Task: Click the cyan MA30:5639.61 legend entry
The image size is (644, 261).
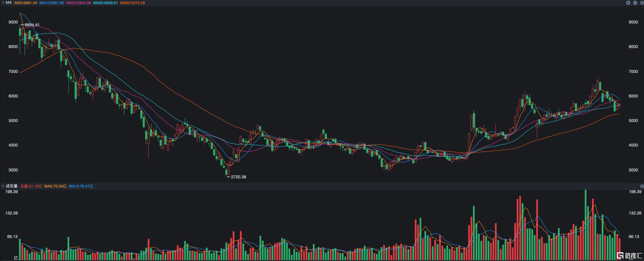Action: (105, 3)
